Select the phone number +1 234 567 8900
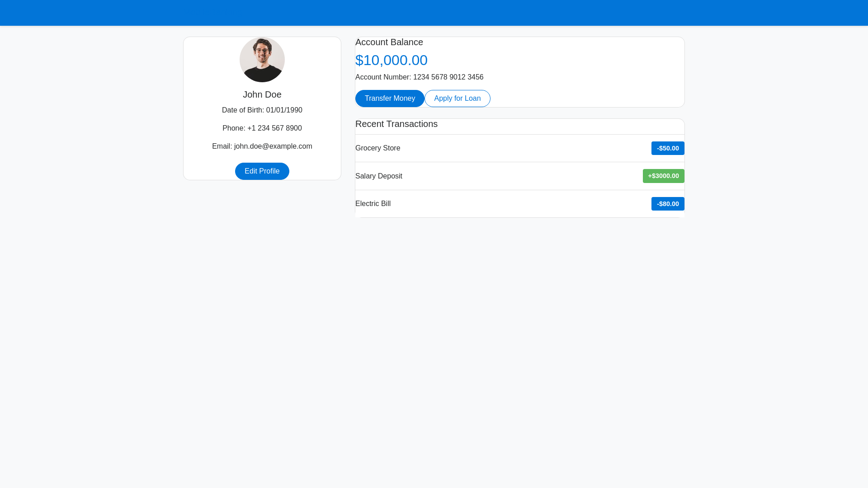This screenshot has width=868, height=488. 262,128
